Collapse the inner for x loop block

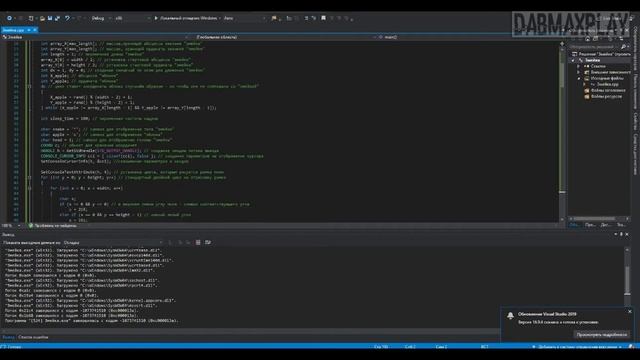tap(29, 188)
